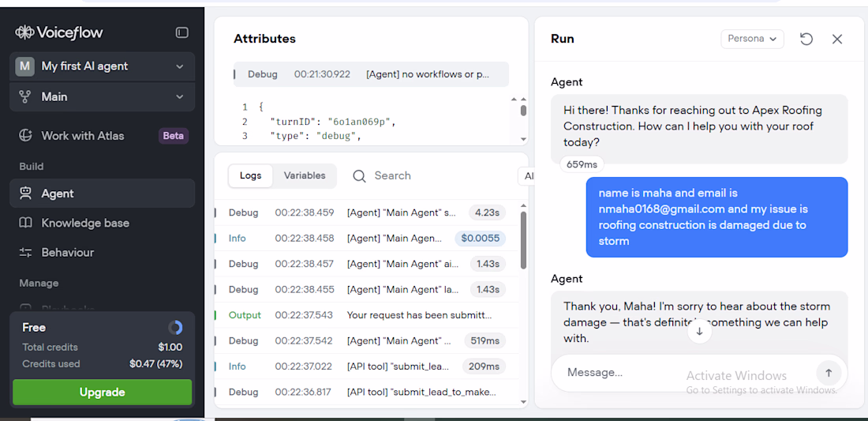Close the Run panel
Screen dimensions: 868x421
837,39
